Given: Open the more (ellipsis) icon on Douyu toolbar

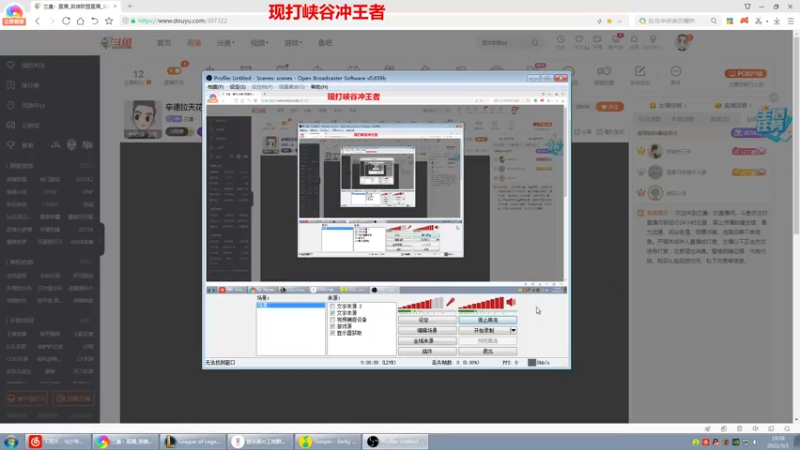Looking at the screenshot, I should (x=676, y=71).
